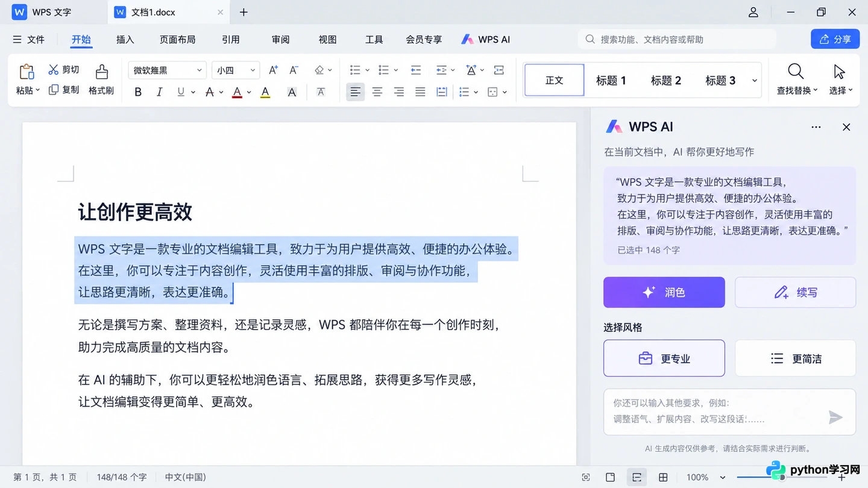This screenshot has height=488, width=868.
Task: Click the Cut (剪切) scissors icon
Action: pyautogui.click(x=54, y=70)
